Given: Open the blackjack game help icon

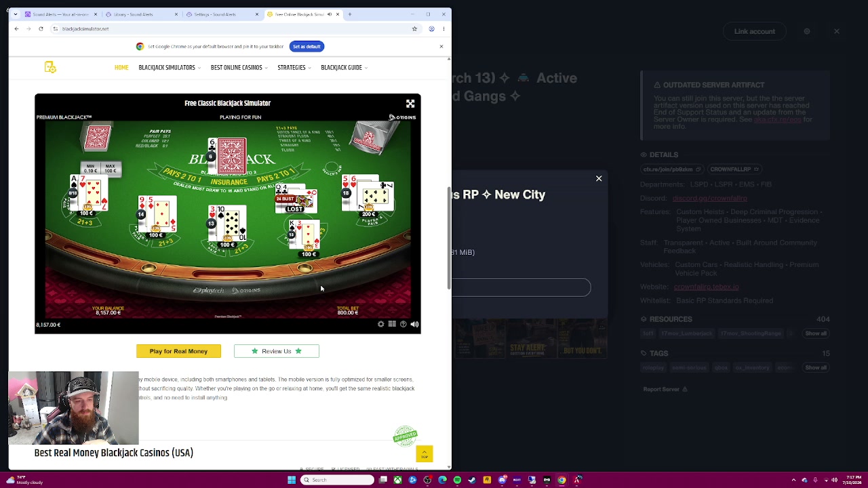Looking at the screenshot, I should tap(403, 324).
